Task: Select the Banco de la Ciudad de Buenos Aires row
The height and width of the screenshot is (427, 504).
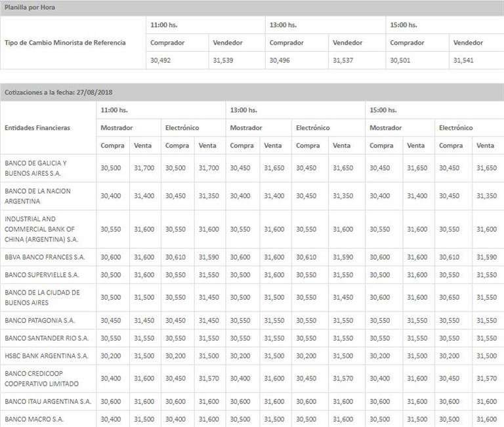Action: point(42,297)
